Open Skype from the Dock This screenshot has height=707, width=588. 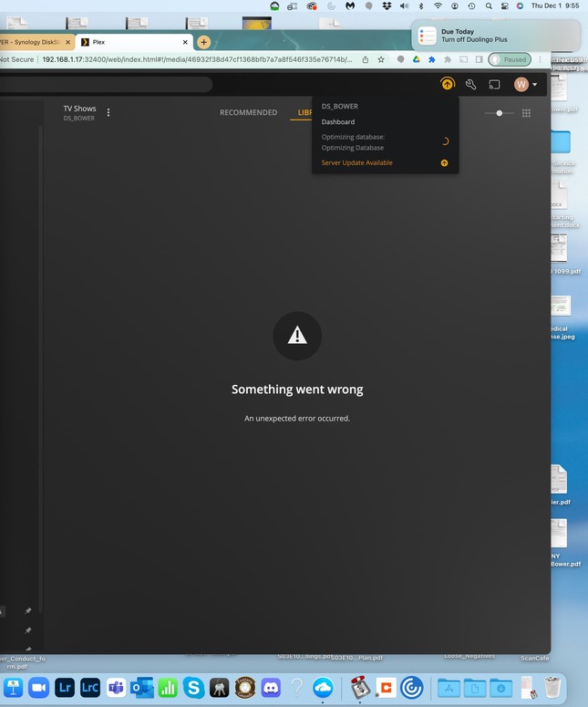194,688
